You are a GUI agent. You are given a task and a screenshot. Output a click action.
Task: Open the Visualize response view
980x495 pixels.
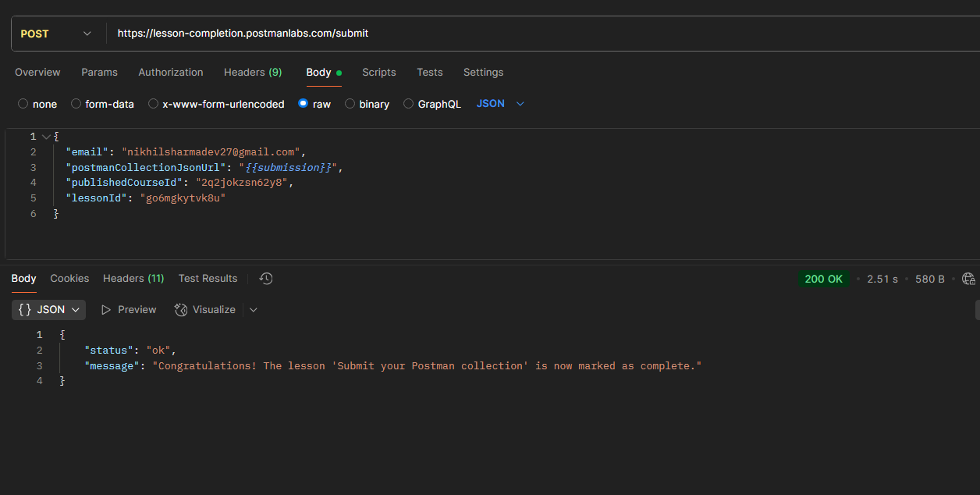coord(205,310)
